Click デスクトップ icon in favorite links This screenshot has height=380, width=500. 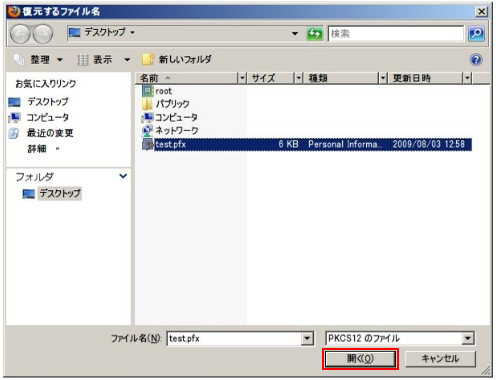(x=15, y=102)
